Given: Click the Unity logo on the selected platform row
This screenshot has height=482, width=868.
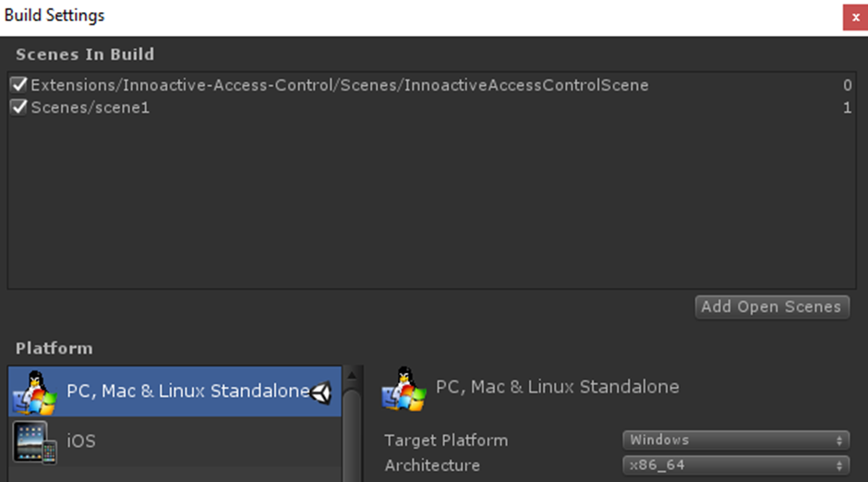Looking at the screenshot, I should (320, 392).
